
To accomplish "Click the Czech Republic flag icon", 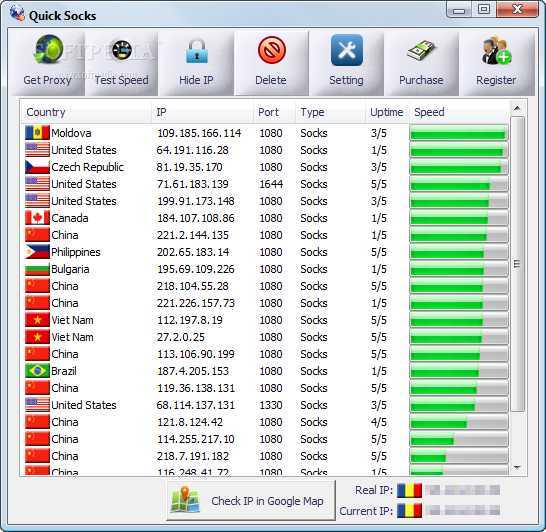I will coord(37,167).
